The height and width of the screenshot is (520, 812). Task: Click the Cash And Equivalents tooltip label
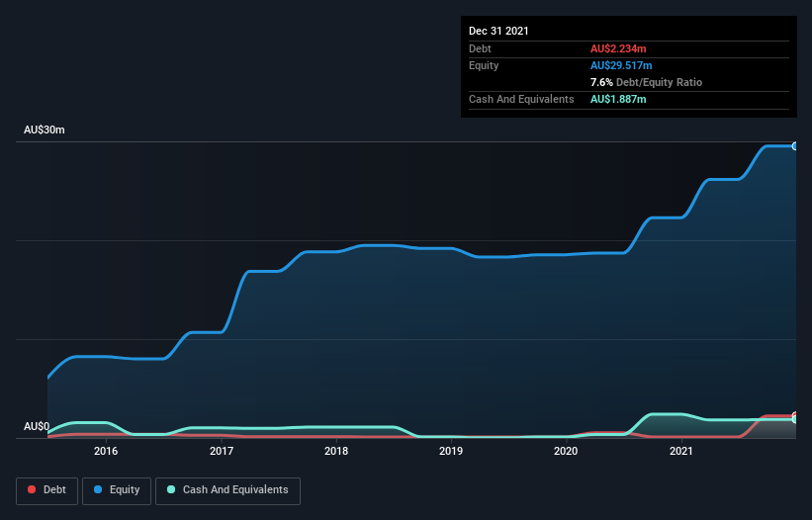coord(521,99)
